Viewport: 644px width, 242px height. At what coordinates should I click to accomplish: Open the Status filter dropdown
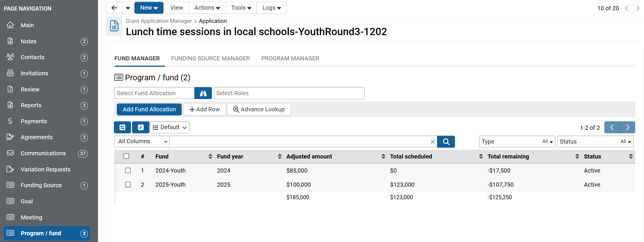(x=595, y=142)
